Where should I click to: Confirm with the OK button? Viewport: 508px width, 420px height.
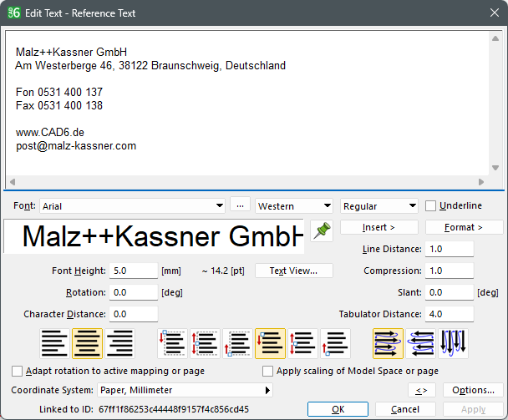(338, 409)
